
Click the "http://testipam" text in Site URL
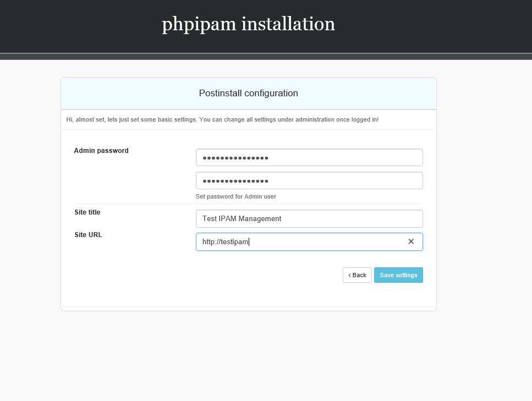[x=225, y=242]
